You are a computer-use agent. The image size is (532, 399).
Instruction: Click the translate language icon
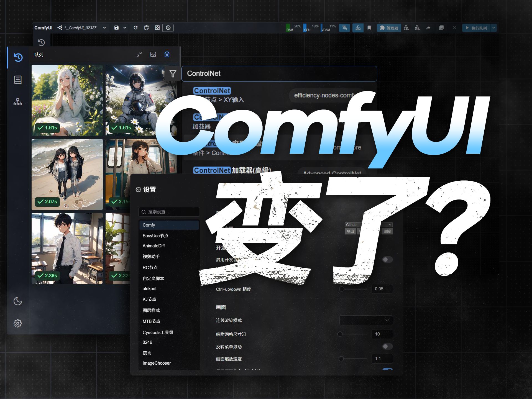click(344, 28)
